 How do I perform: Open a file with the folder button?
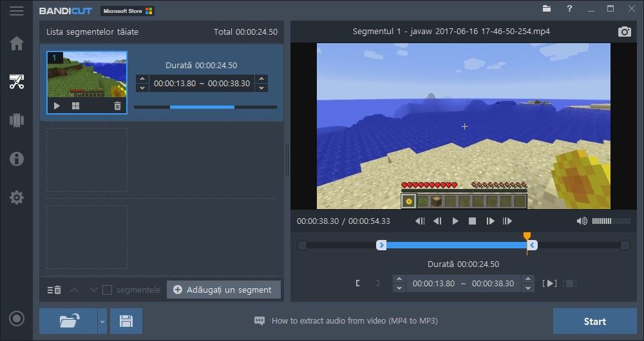pyautogui.click(x=69, y=321)
